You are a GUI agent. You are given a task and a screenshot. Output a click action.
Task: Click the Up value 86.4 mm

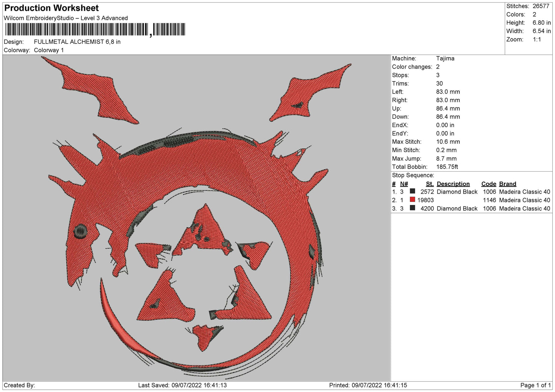(448, 109)
